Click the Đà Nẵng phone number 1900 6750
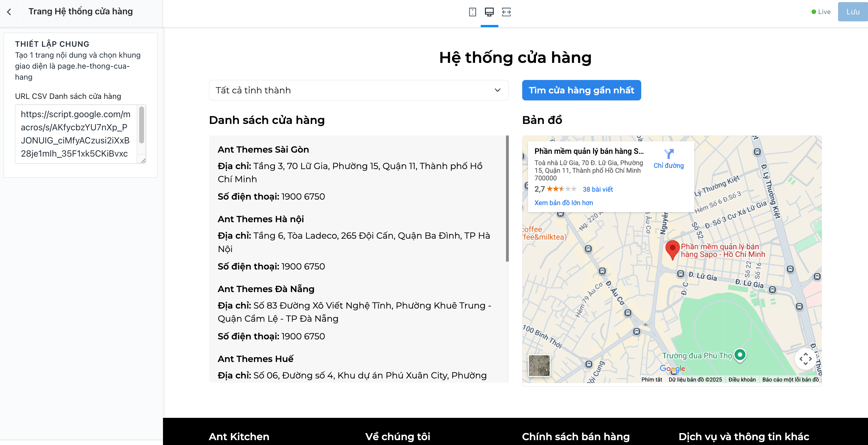This screenshot has height=445, width=868. coord(303,336)
